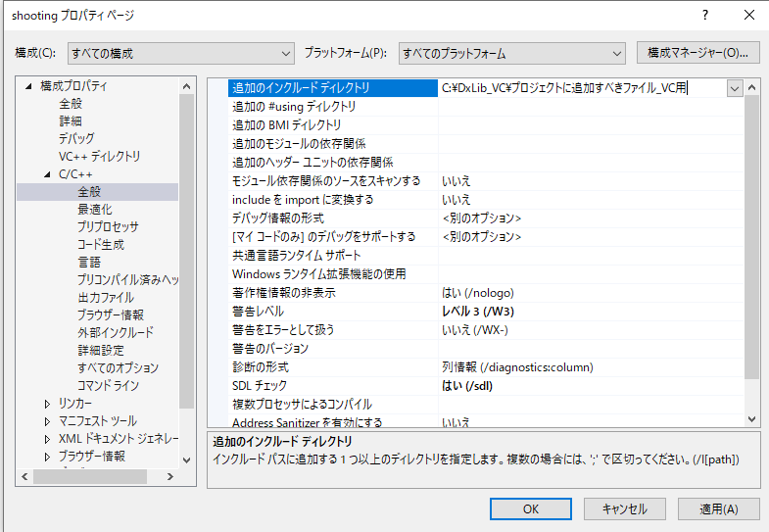Open the 構成 configuration dropdown
769x532 pixels.
pyautogui.click(x=180, y=53)
